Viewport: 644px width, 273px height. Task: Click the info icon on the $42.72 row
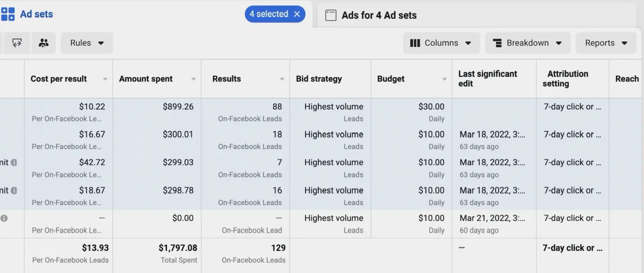(14, 162)
